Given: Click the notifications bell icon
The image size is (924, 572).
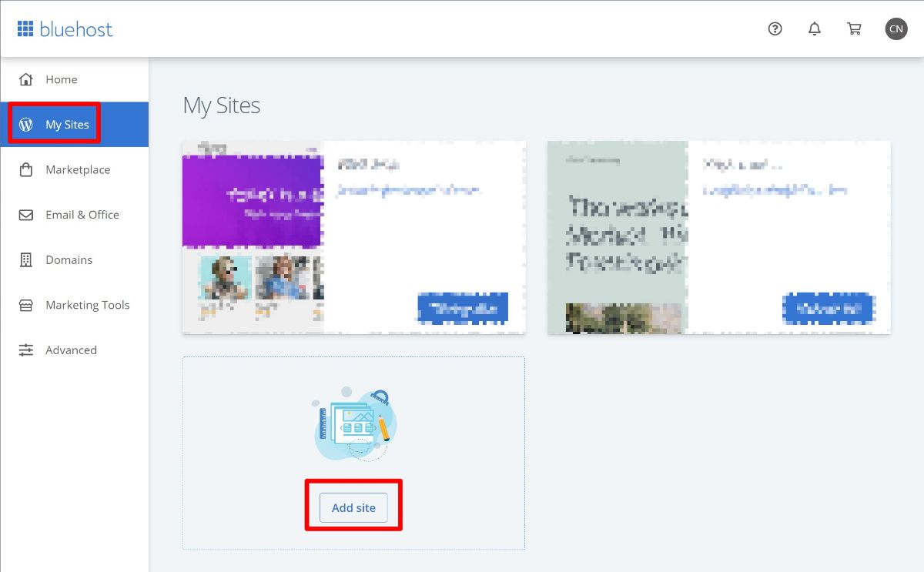Looking at the screenshot, I should (x=814, y=28).
